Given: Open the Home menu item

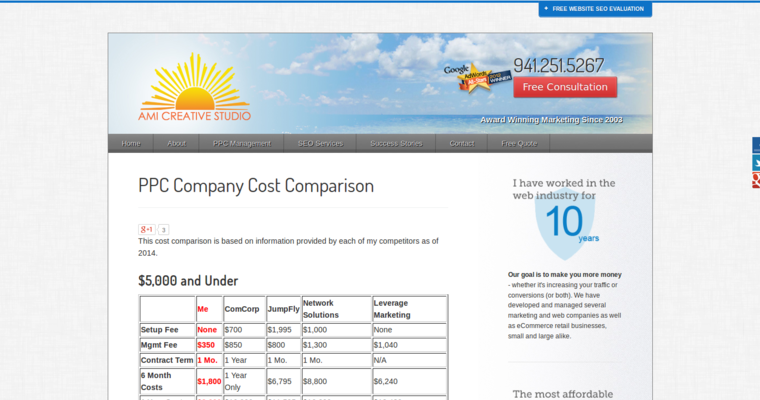Looking at the screenshot, I should (131, 143).
